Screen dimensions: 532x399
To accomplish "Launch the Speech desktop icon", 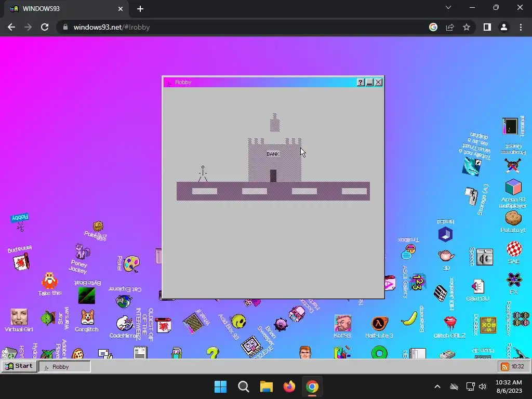I will coord(485,257).
